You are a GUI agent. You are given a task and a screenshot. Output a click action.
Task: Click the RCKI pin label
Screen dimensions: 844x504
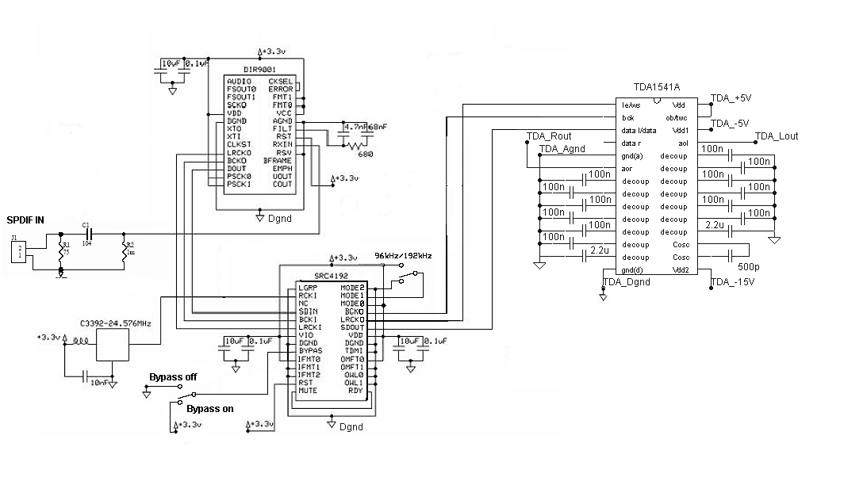pyautogui.click(x=308, y=296)
